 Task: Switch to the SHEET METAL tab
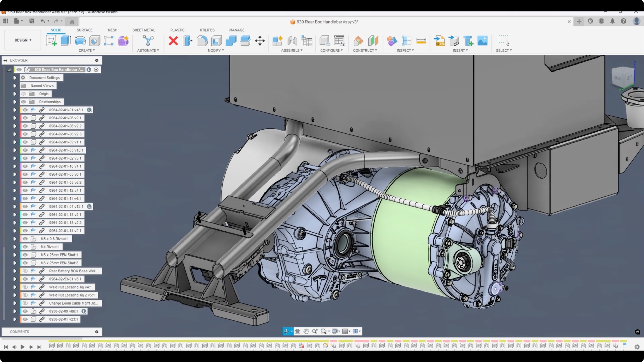pyautogui.click(x=144, y=30)
